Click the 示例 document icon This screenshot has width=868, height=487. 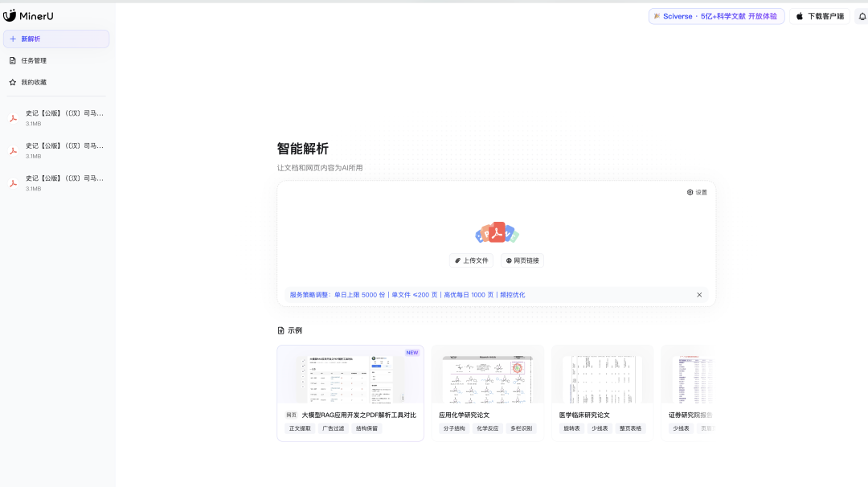point(280,330)
